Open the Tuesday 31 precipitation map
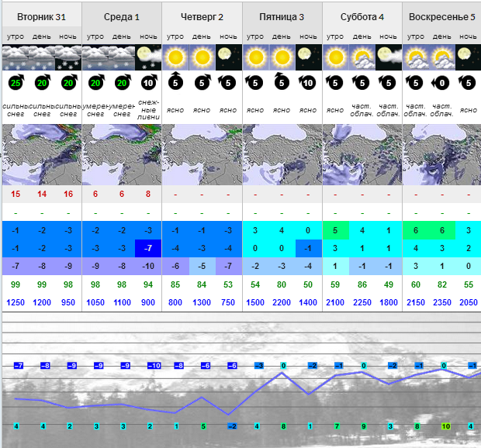This screenshot has width=481, height=448. (x=42, y=154)
